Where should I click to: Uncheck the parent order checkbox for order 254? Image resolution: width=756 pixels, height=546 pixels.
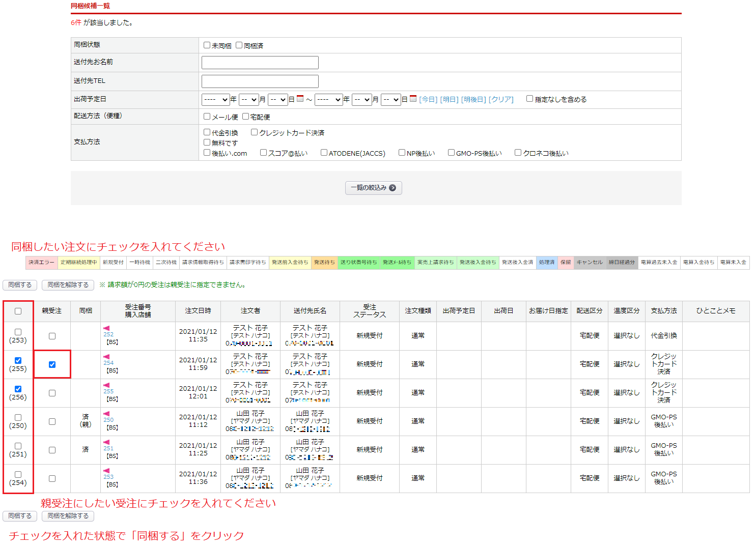52,364
